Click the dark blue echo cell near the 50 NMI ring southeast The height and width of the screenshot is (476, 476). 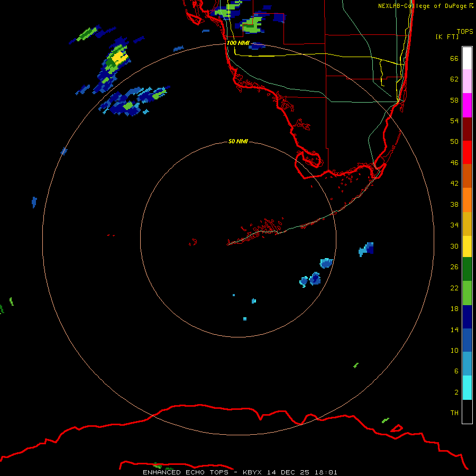click(315, 278)
